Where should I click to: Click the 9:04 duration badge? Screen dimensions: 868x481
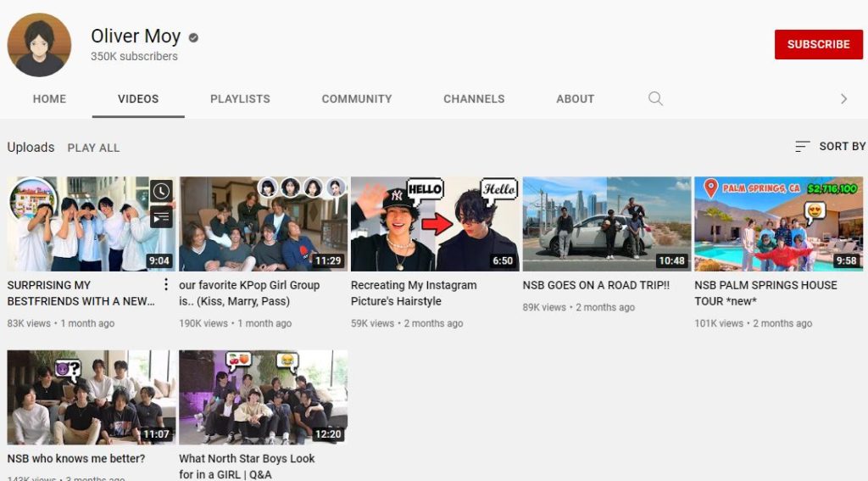click(x=159, y=260)
